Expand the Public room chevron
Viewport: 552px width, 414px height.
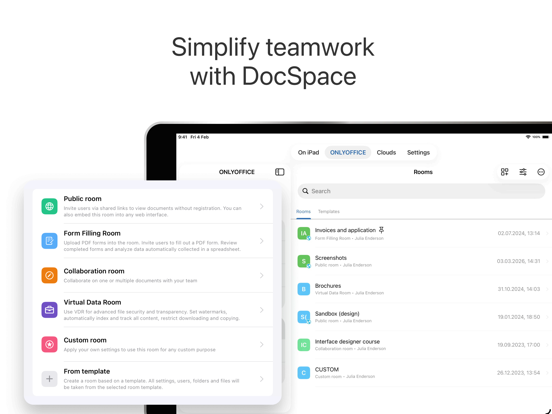(x=262, y=206)
